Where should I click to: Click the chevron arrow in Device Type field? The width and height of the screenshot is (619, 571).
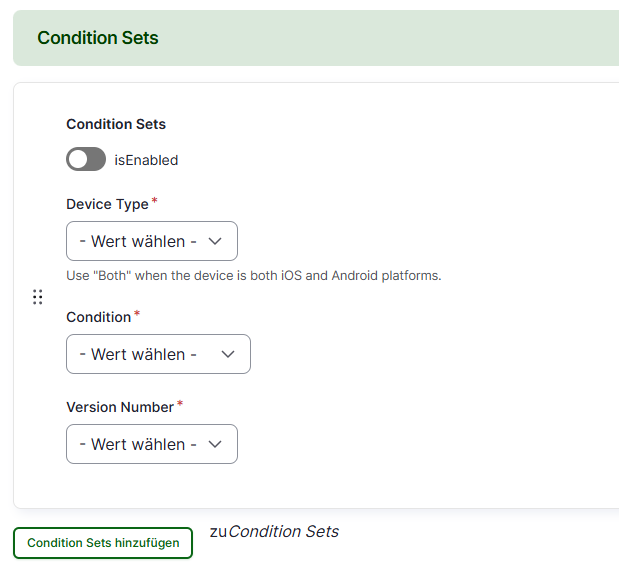coord(215,241)
